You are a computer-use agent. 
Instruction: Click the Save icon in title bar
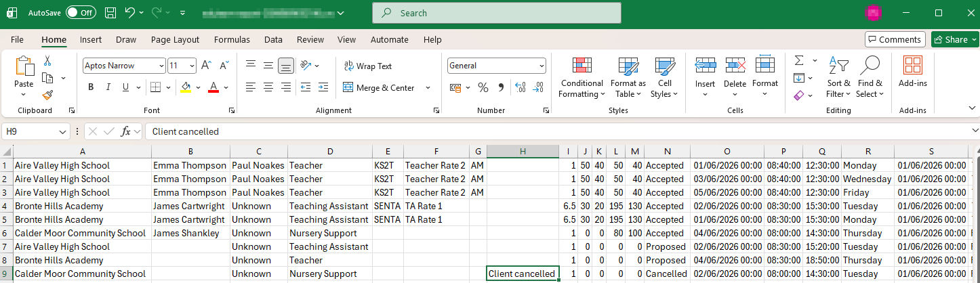(x=110, y=13)
